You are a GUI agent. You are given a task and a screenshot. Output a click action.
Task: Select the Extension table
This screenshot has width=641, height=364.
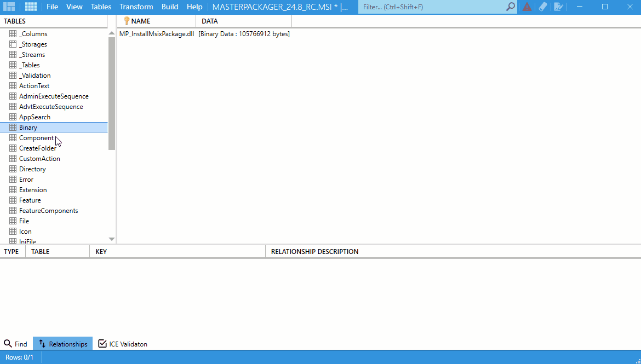click(x=33, y=190)
